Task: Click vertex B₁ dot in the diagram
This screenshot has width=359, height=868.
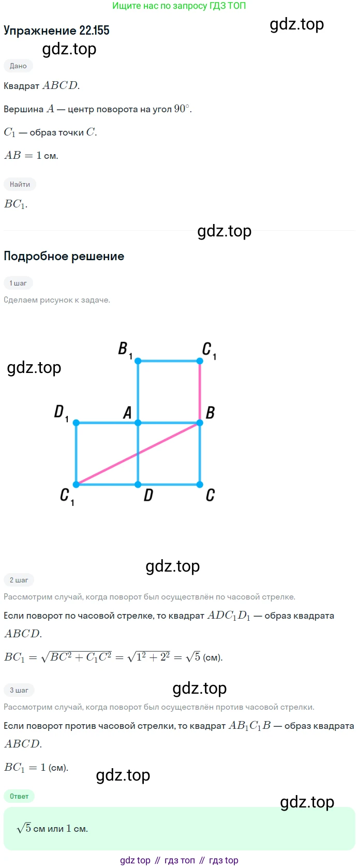Action: point(138,361)
